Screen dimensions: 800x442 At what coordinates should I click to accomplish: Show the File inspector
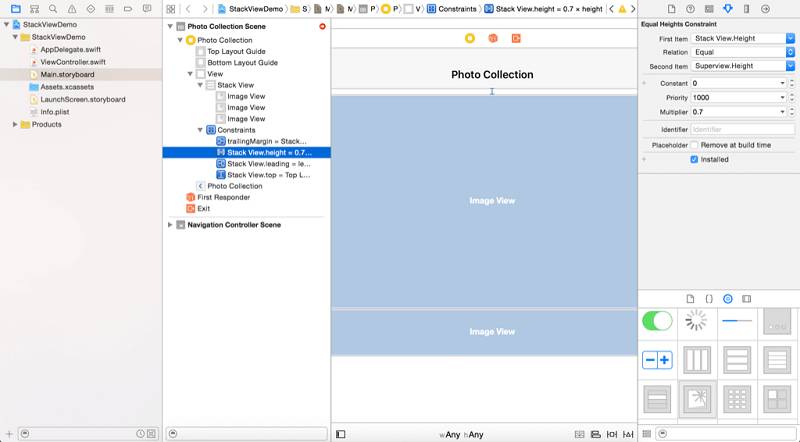point(671,9)
